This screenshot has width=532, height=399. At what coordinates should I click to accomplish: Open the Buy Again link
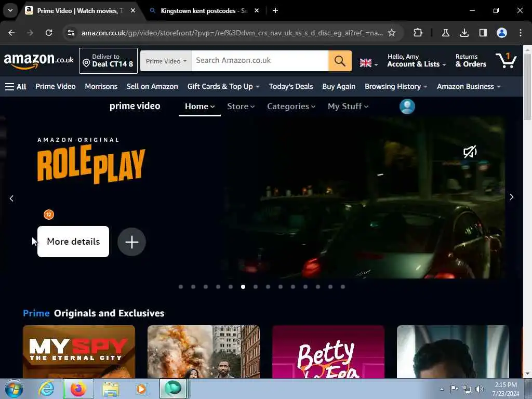coord(339,87)
